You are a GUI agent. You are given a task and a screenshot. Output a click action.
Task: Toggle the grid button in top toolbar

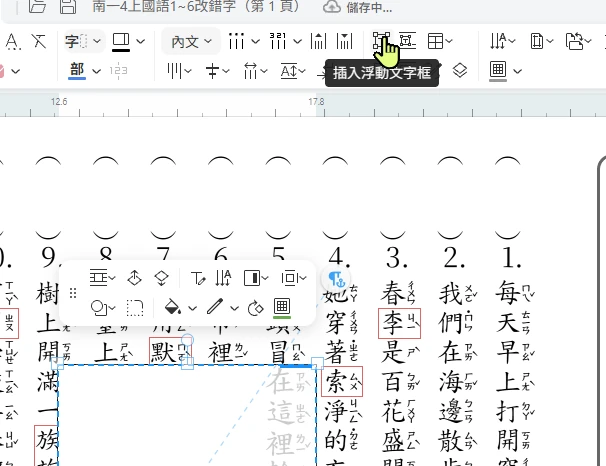(x=498, y=71)
